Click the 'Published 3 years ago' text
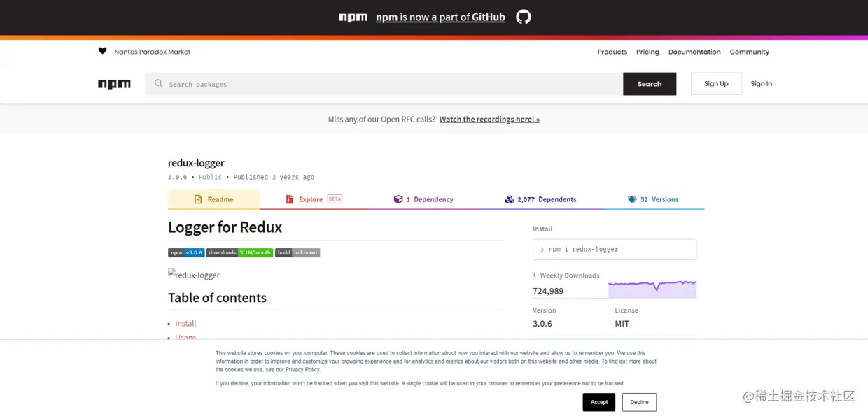 [x=274, y=178]
